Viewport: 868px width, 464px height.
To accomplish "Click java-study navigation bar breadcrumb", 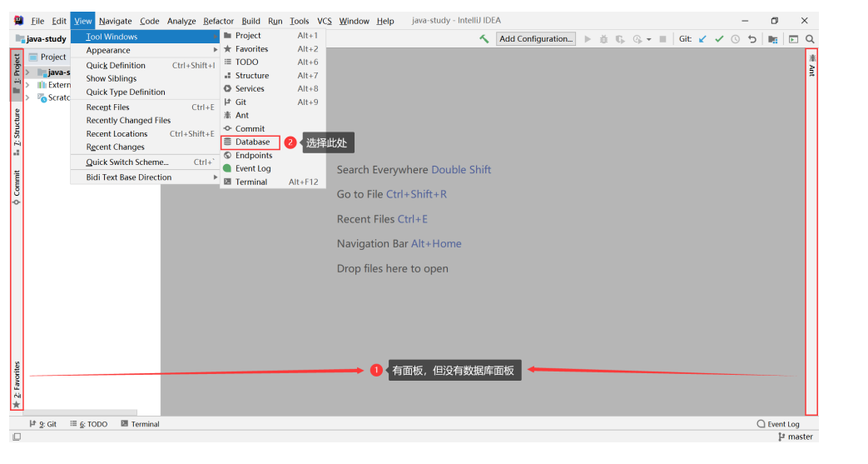I will 41,39.
